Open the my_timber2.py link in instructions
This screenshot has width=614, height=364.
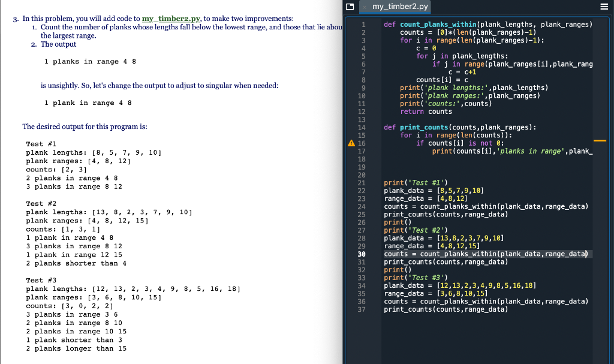(171, 19)
